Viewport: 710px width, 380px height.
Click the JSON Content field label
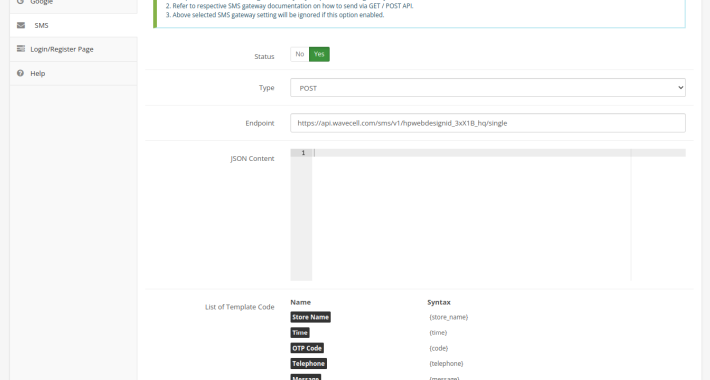[x=252, y=159]
